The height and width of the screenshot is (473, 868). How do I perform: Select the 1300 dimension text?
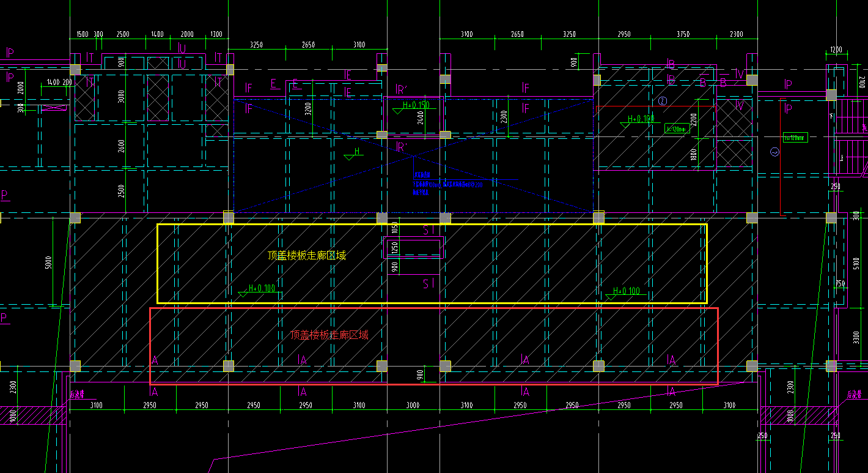[216, 35]
